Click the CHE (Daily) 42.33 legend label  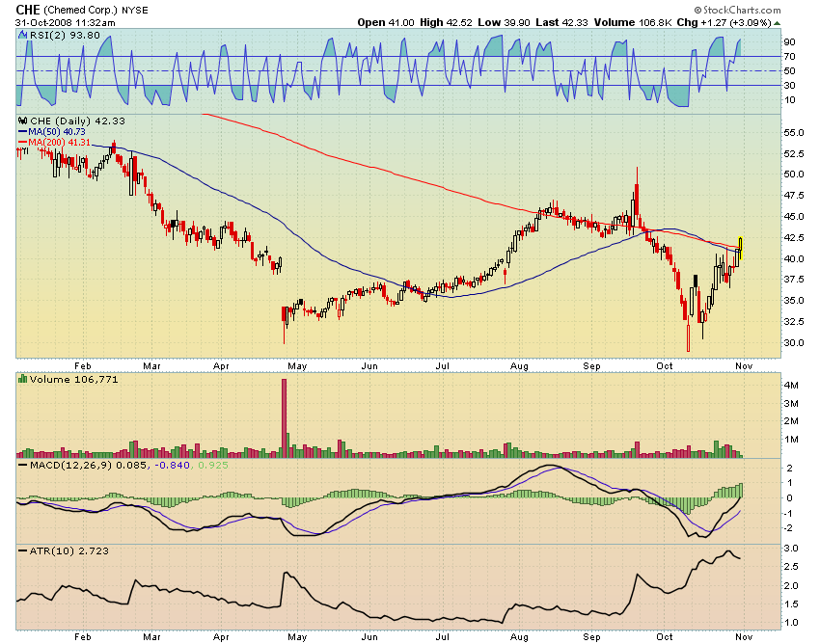pyautogui.click(x=77, y=121)
